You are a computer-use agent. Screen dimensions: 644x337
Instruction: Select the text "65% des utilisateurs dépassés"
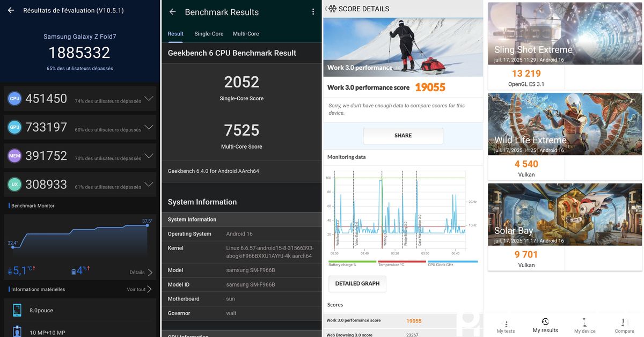click(x=79, y=69)
